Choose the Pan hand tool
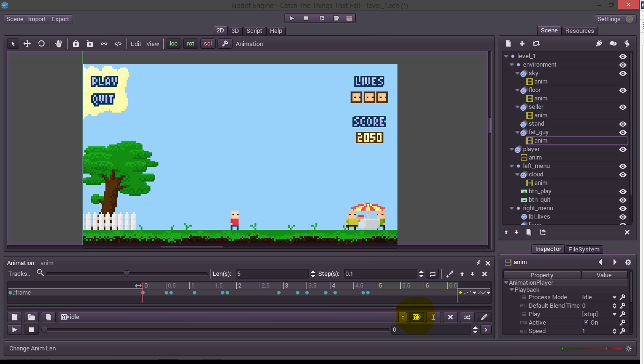644x364 pixels. click(x=59, y=44)
